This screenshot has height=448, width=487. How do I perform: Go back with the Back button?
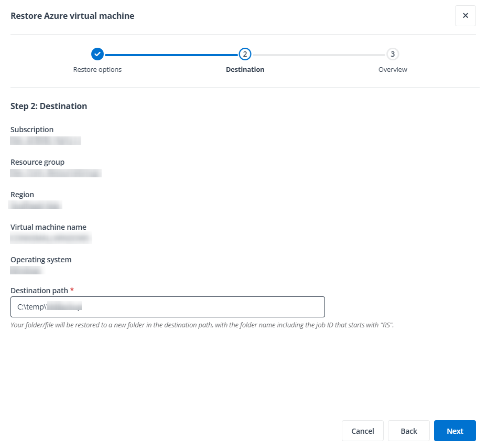408,431
